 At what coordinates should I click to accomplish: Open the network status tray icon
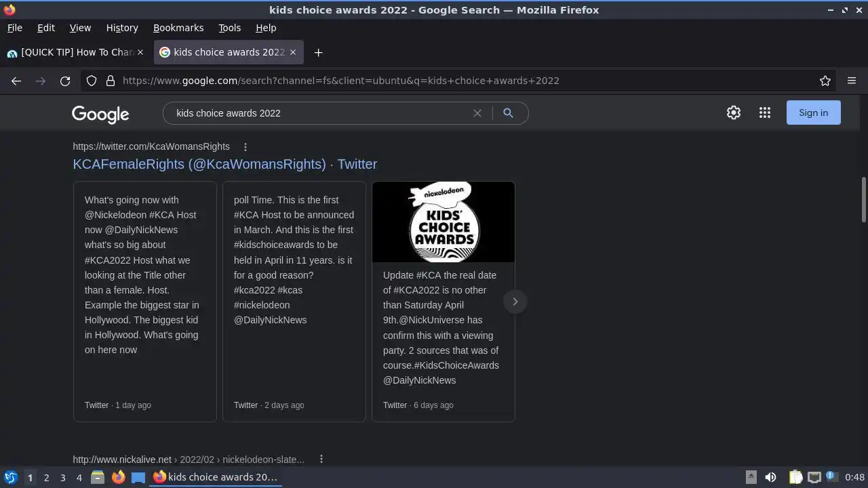814,477
